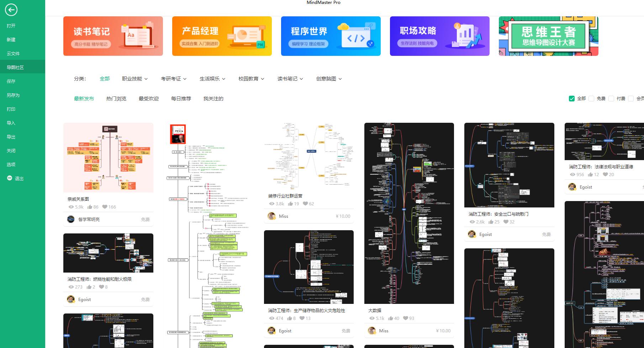Click the heart icon on 装修行业社群运营
Image resolution: width=644 pixels, height=348 pixels.
pos(306,204)
